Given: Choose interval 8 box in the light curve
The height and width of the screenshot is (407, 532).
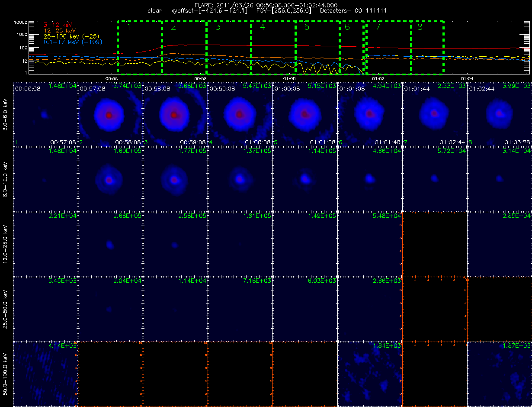Looking at the screenshot, I should (427, 47).
